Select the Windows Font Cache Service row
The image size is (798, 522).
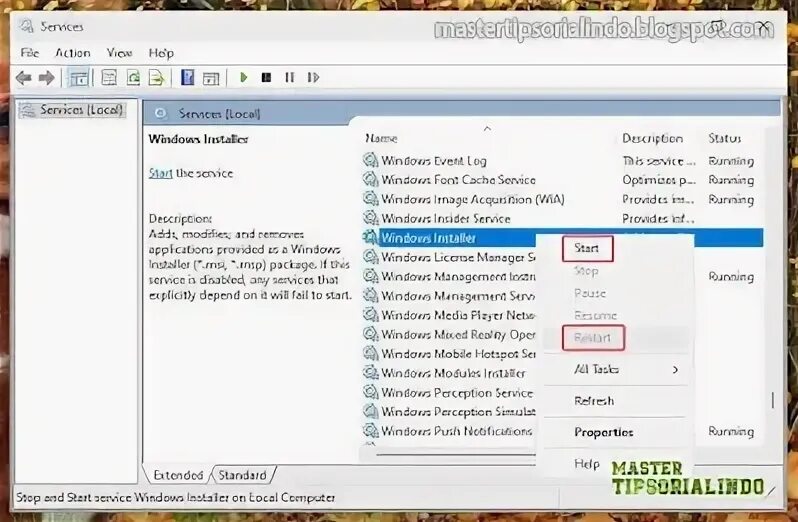pos(562,180)
